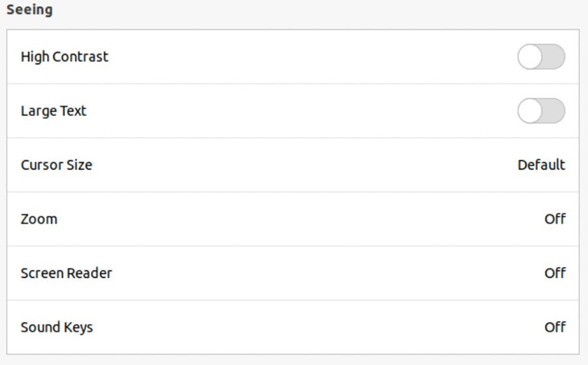Click the Cursor Size "Default" value

(x=541, y=165)
